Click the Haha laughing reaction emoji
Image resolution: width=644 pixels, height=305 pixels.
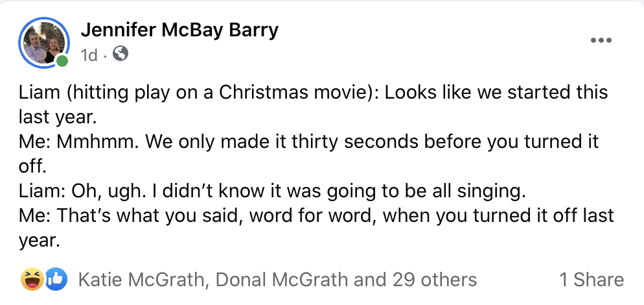coord(30,279)
